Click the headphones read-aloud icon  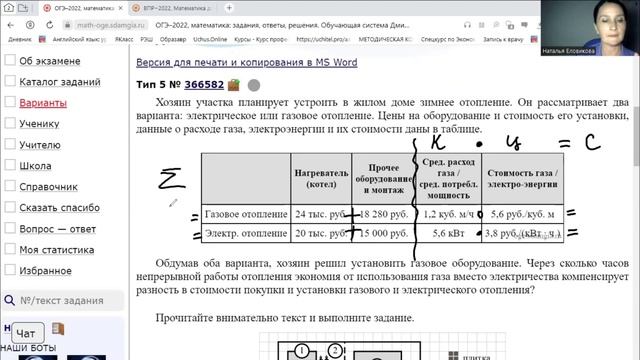tap(467, 25)
